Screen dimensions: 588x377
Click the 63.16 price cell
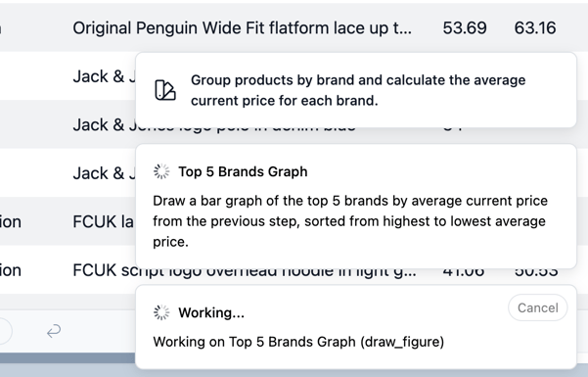[x=535, y=28]
